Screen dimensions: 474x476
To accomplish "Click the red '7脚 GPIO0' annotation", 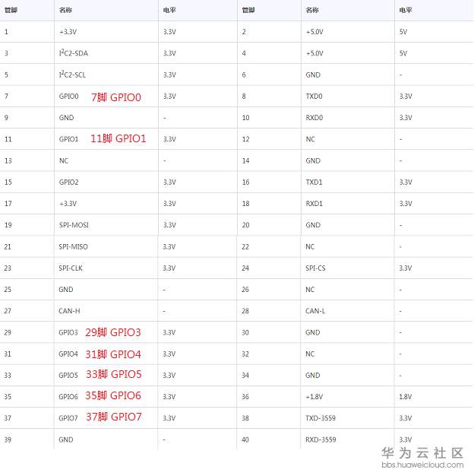I will (116, 97).
